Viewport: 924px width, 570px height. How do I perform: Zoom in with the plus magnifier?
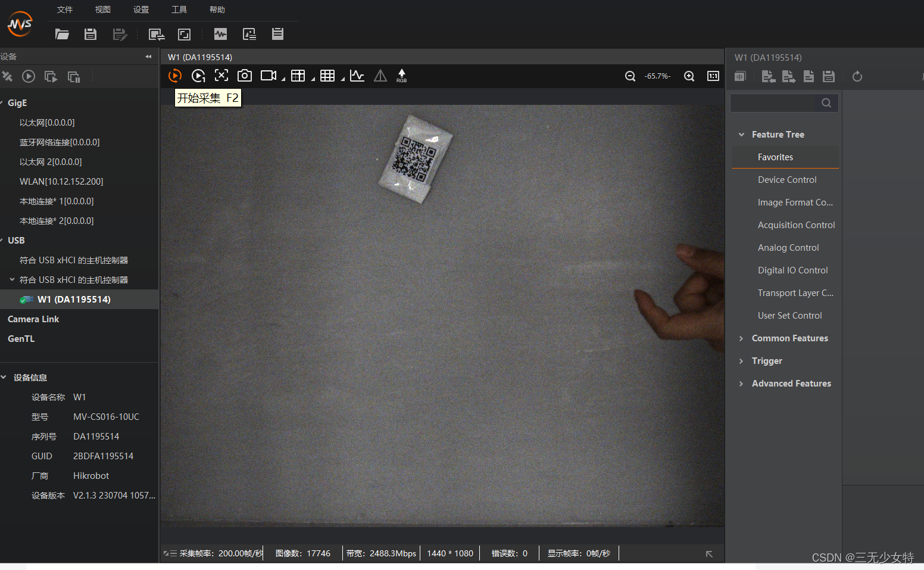click(689, 76)
